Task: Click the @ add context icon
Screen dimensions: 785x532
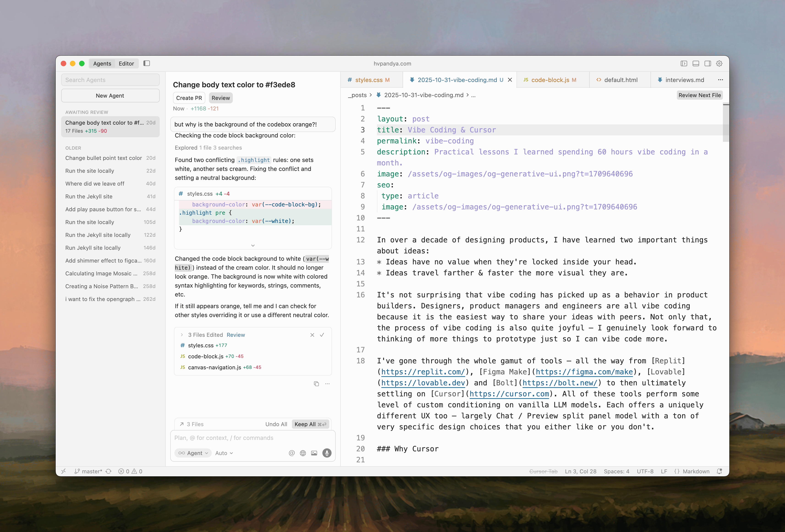Action: (292, 453)
